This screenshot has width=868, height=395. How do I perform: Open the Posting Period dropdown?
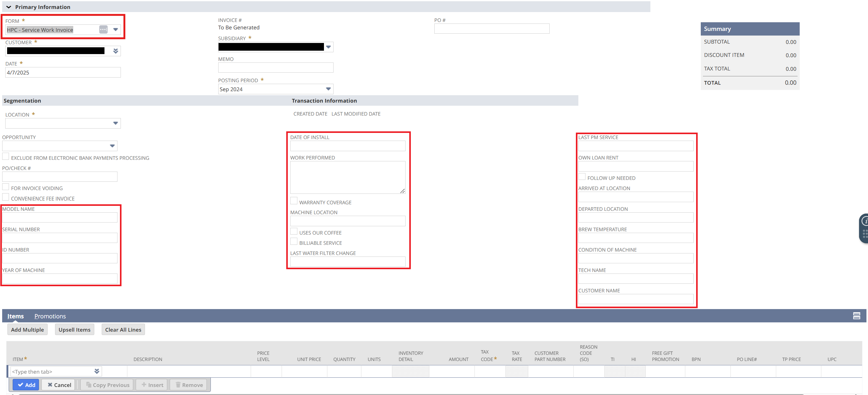[329, 89]
